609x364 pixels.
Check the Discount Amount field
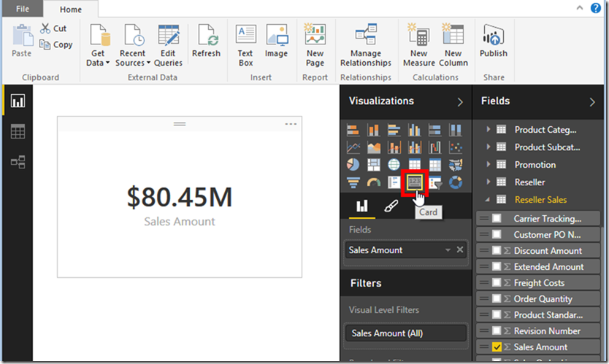[497, 251]
